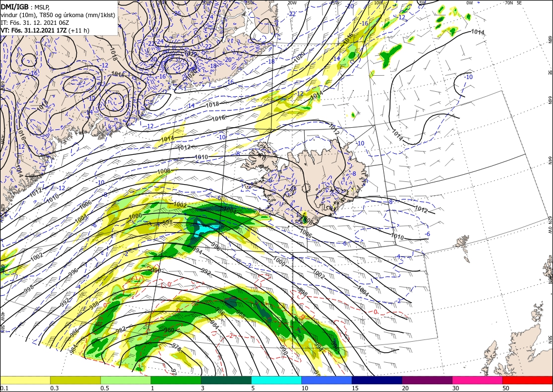Click the legend value 0.5
This screenshot has width=553, height=392.
click(105, 388)
